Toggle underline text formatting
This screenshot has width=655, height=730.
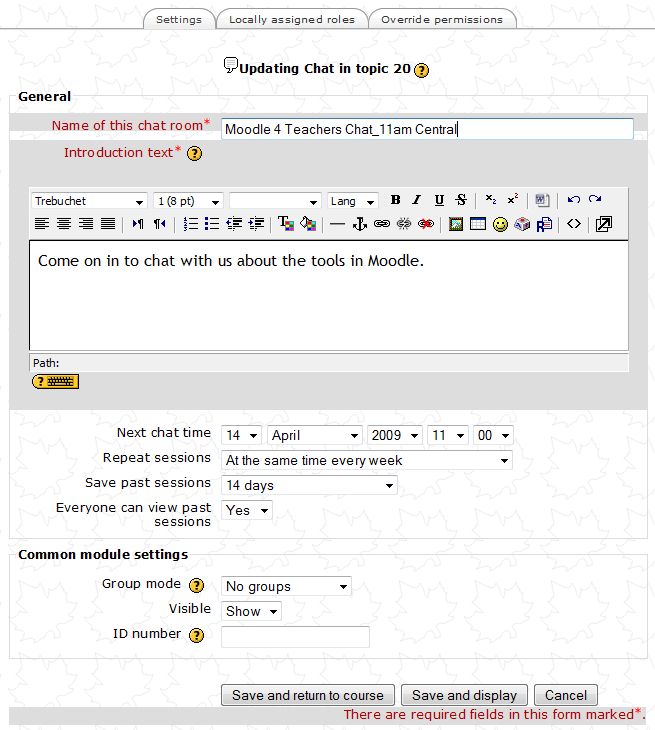[x=439, y=201]
